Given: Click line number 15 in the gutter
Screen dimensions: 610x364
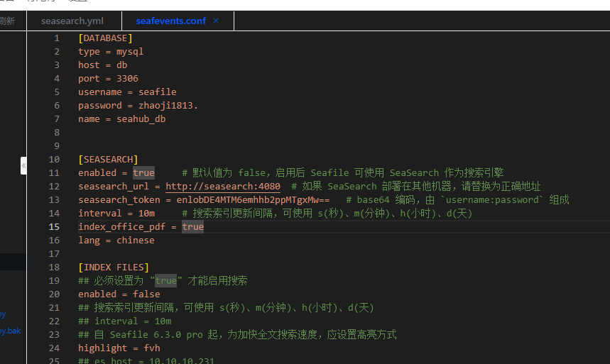Looking at the screenshot, I should (54, 227).
